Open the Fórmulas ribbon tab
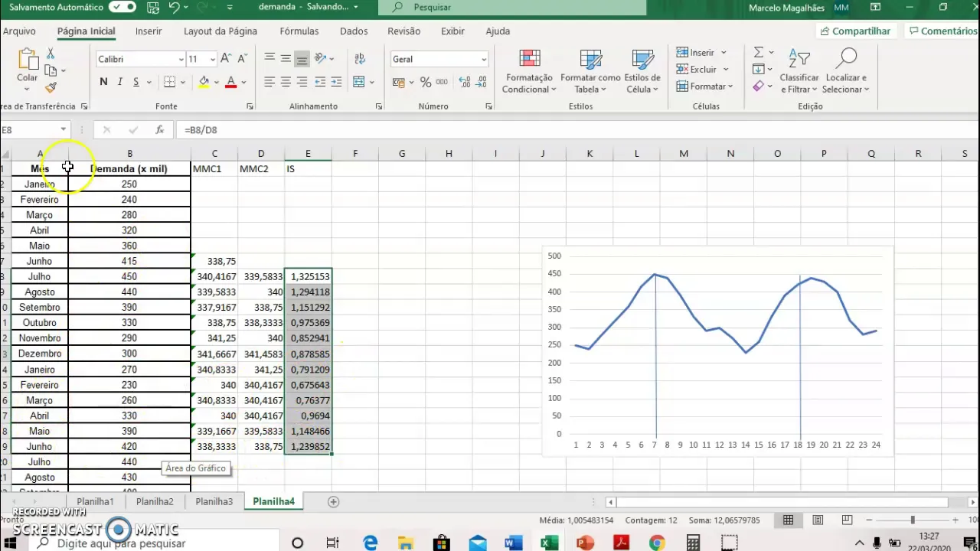The height and width of the screenshot is (551, 980). (x=299, y=31)
